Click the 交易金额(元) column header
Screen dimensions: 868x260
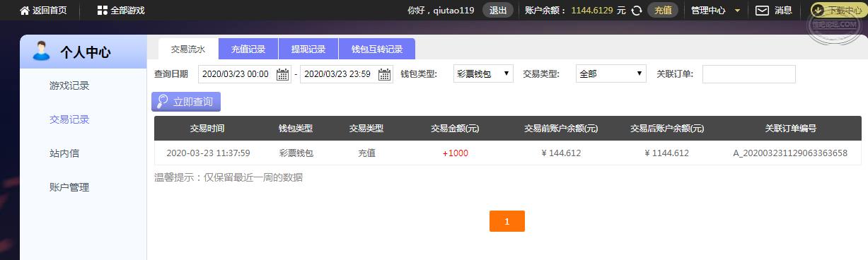click(455, 129)
